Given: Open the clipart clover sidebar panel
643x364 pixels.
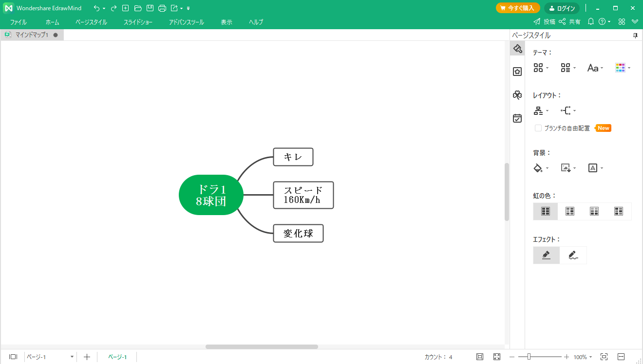Looking at the screenshot, I should (517, 95).
